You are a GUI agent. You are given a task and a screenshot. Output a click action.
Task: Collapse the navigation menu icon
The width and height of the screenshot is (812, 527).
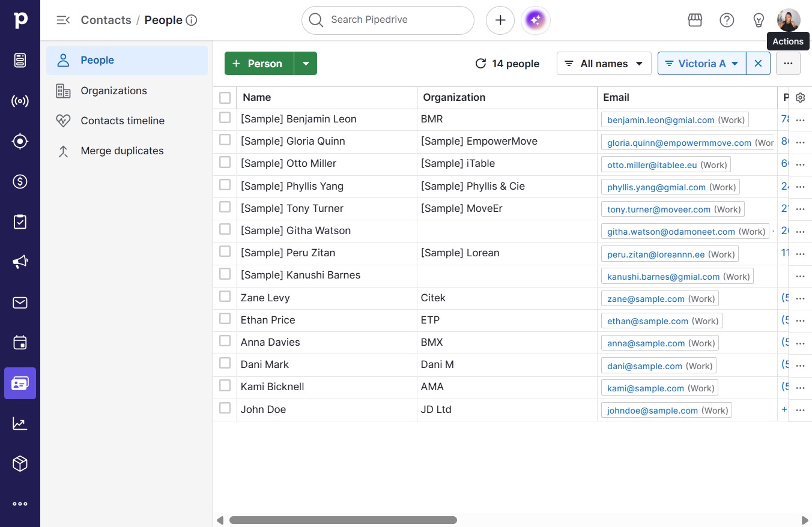coord(63,20)
